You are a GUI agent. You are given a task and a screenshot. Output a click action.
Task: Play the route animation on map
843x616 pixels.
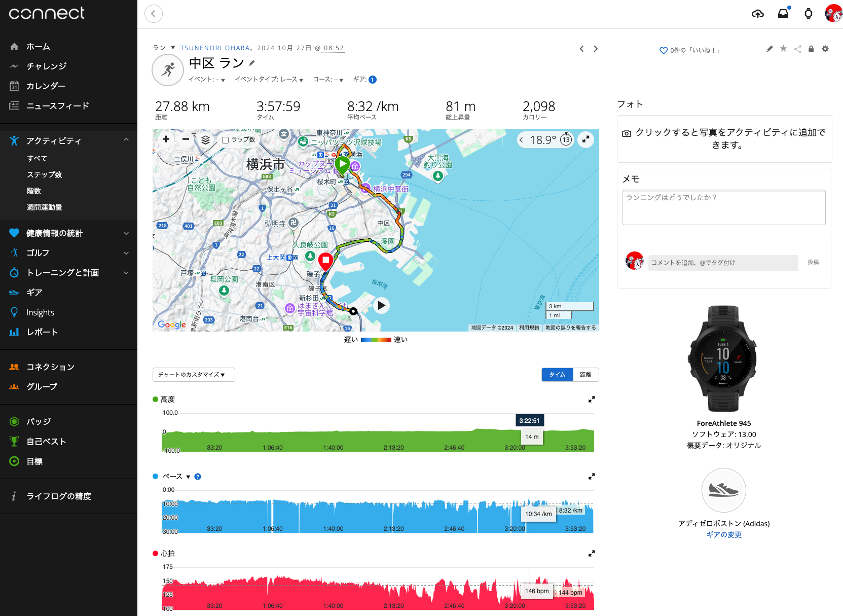[382, 305]
